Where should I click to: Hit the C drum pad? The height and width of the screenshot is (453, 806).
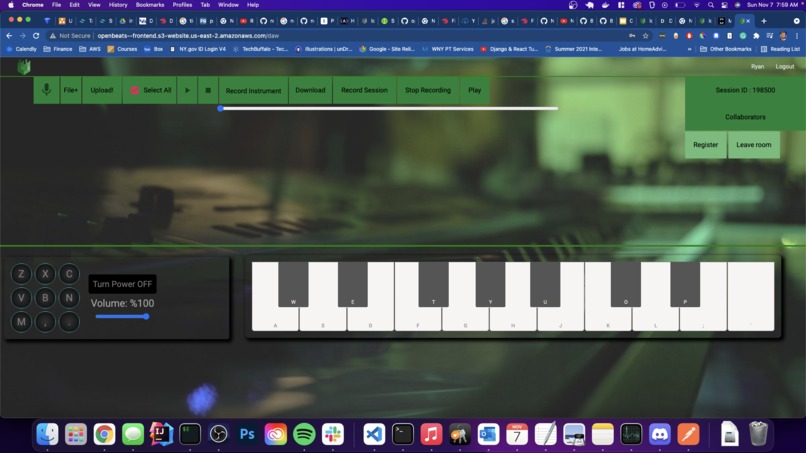(x=69, y=274)
